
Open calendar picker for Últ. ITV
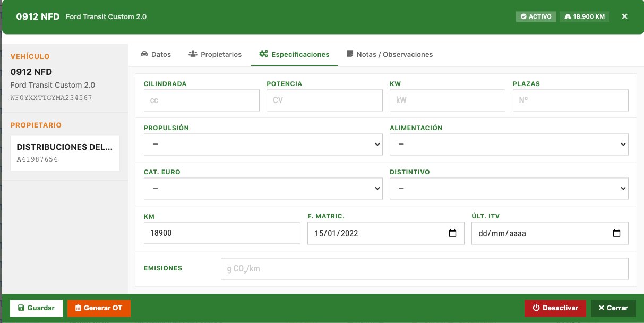point(617,233)
